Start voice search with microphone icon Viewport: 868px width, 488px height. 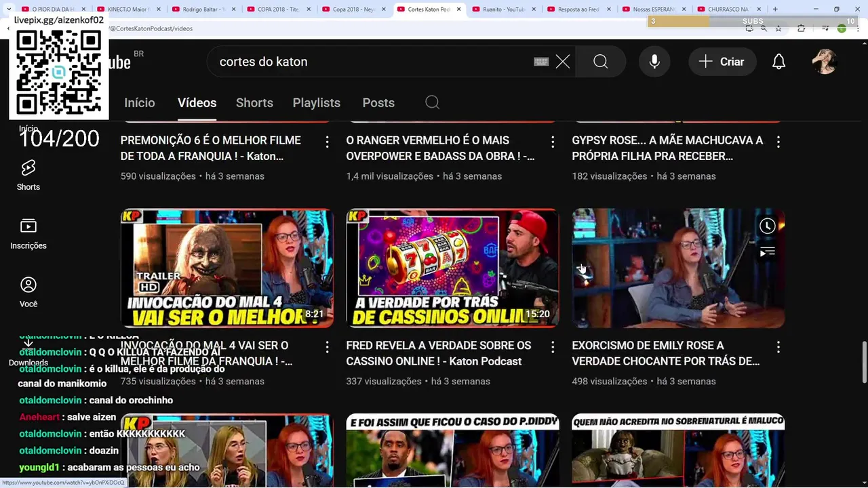(x=654, y=62)
